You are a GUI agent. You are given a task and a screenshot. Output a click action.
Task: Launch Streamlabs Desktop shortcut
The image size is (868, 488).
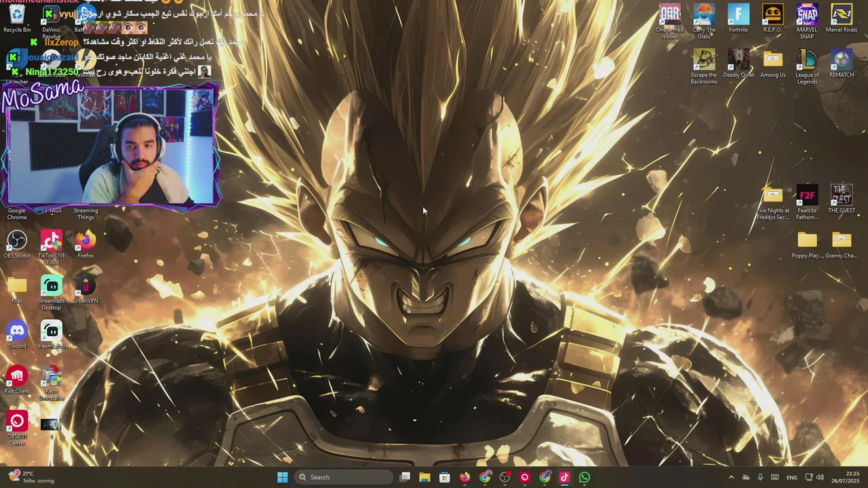52,293
